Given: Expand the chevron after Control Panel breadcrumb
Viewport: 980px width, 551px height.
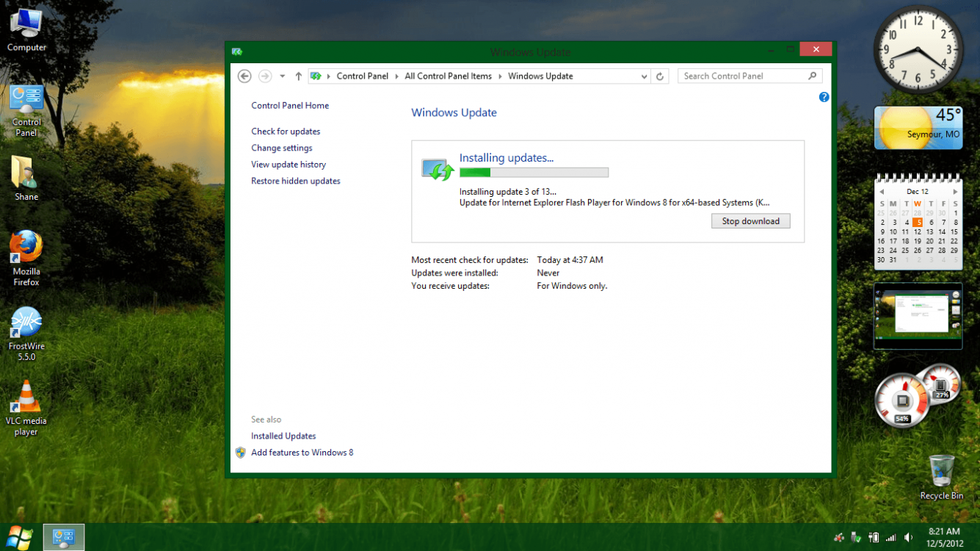Looking at the screenshot, I should [x=396, y=76].
